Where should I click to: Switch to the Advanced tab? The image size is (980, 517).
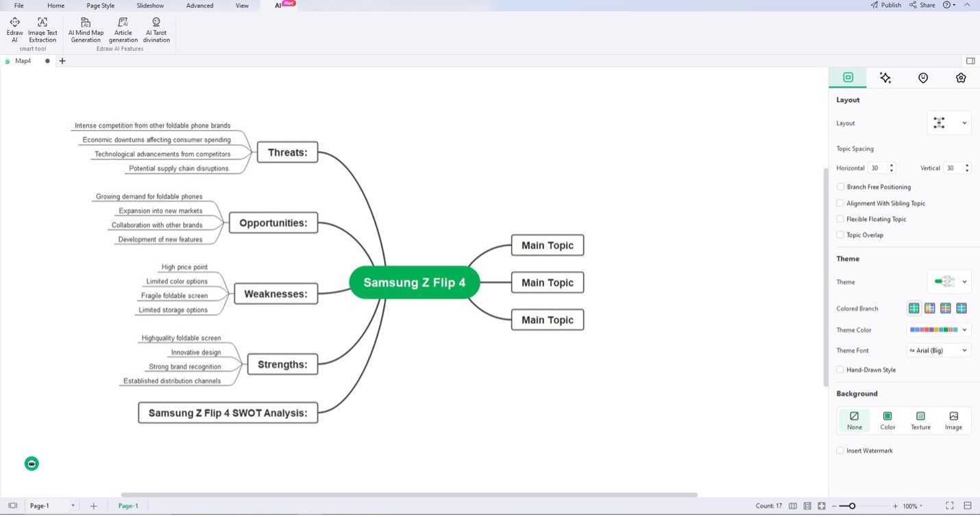(199, 5)
